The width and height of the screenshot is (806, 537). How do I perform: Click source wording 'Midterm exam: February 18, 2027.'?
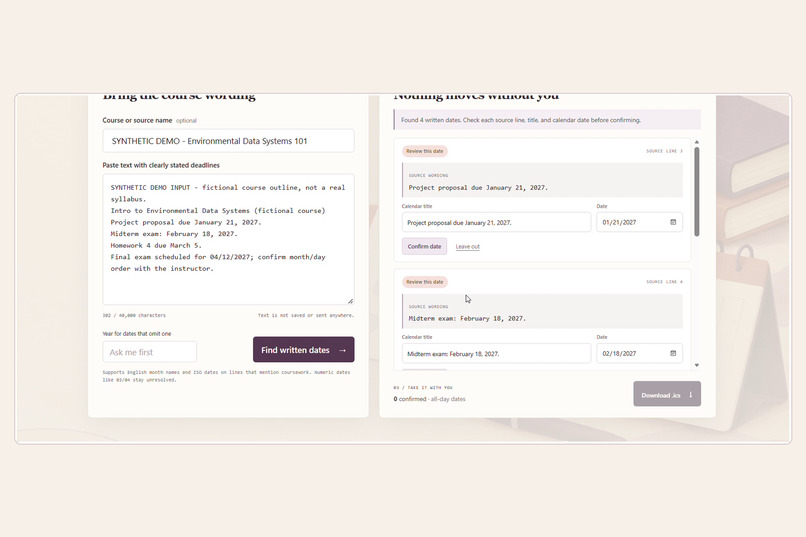(x=467, y=319)
